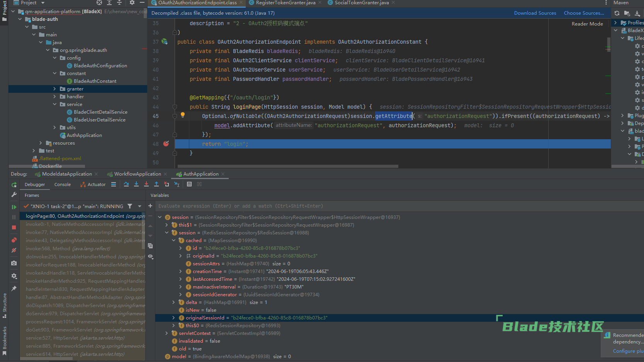
Task: Open evaluate expression calculator icon
Action: [x=189, y=184]
